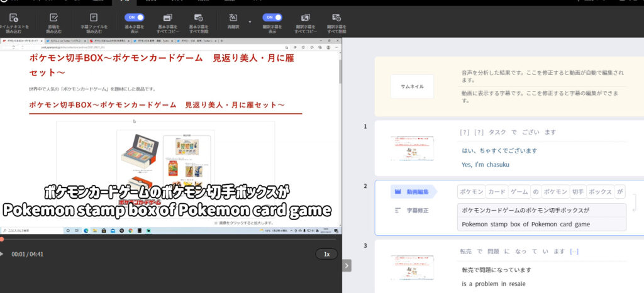Image resolution: width=644 pixels, height=293 pixels.
Task: Click the Edge icon in the previewed taskbar
Action: pos(86,231)
